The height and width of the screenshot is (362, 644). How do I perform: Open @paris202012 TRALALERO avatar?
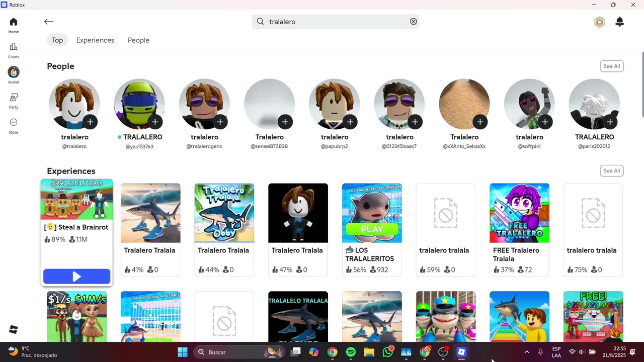(x=594, y=104)
